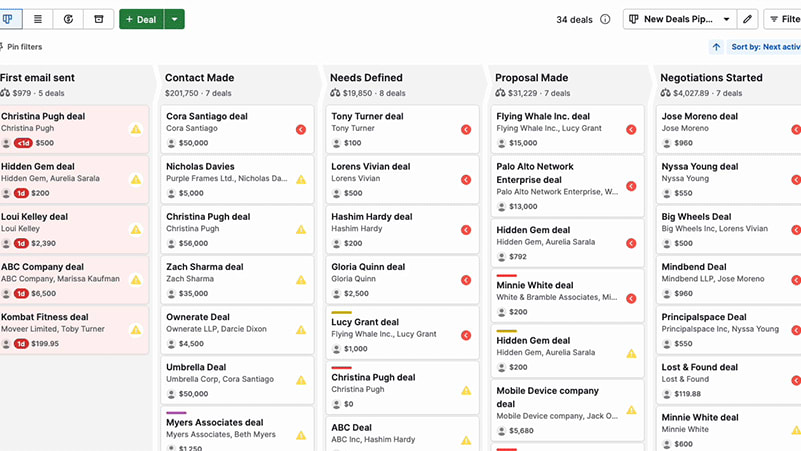
Task: Open the forecast view icon
Action: tap(68, 19)
